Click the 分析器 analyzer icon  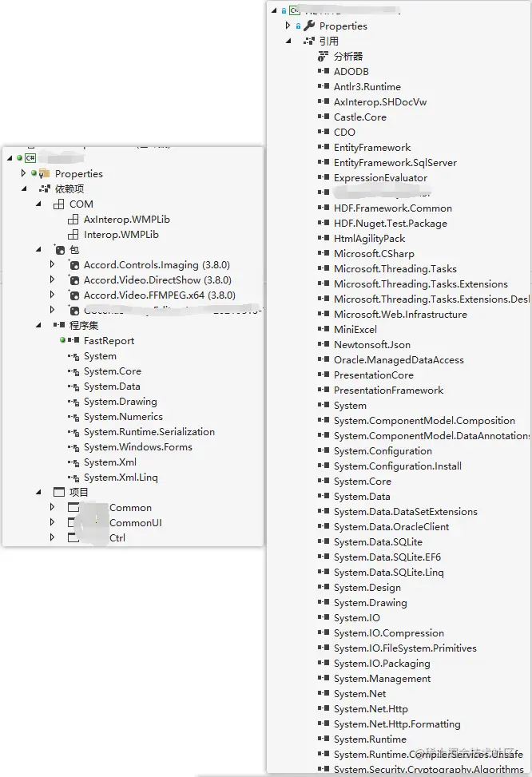click(x=324, y=56)
